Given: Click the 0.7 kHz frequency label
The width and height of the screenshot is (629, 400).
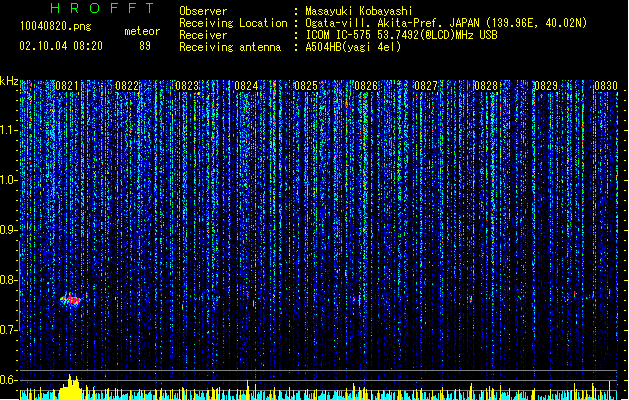Looking at the screenshot, I should point(9,330).
